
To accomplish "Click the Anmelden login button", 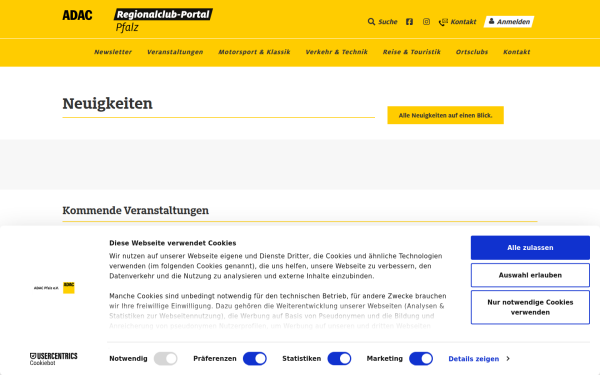I will click(509, 22).
